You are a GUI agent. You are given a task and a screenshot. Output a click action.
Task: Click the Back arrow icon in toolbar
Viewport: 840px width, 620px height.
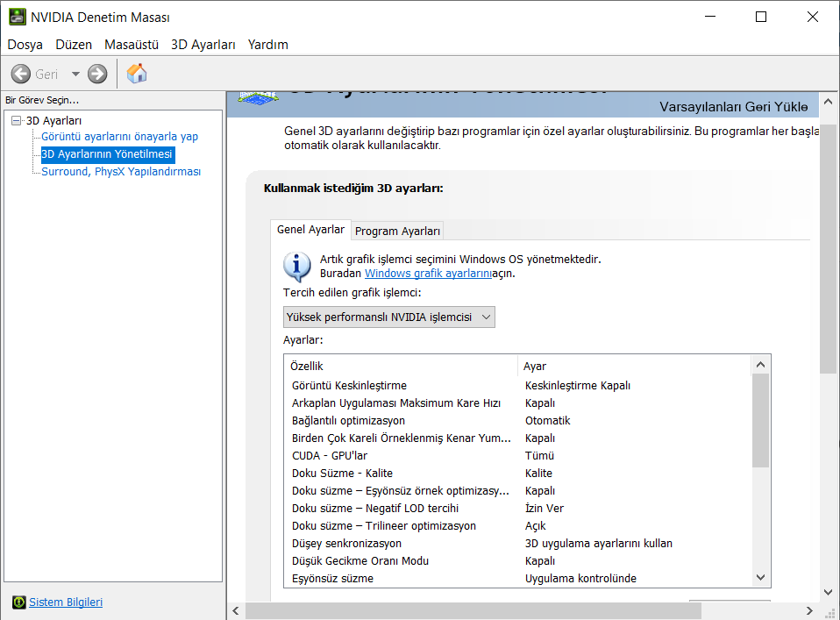point(21,74)
